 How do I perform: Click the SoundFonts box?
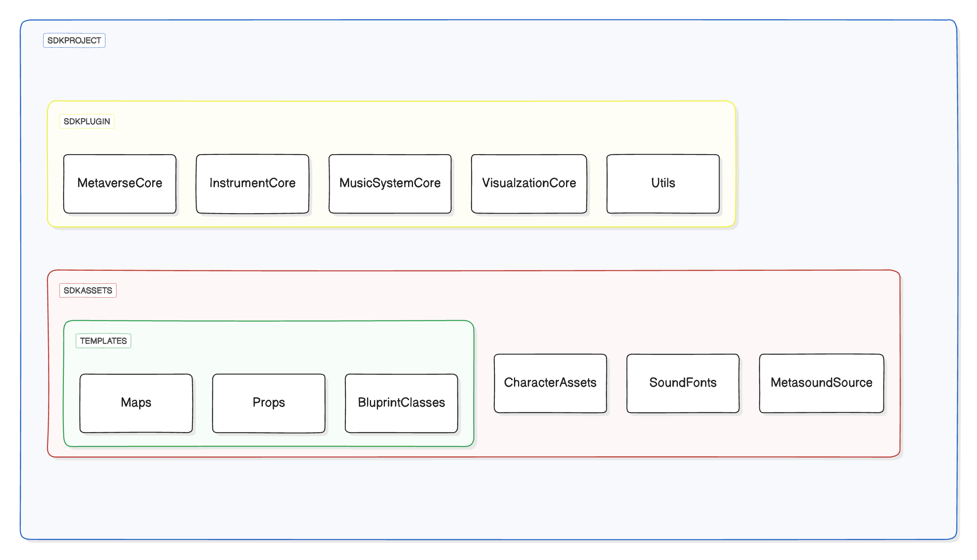tap(683, 383)
